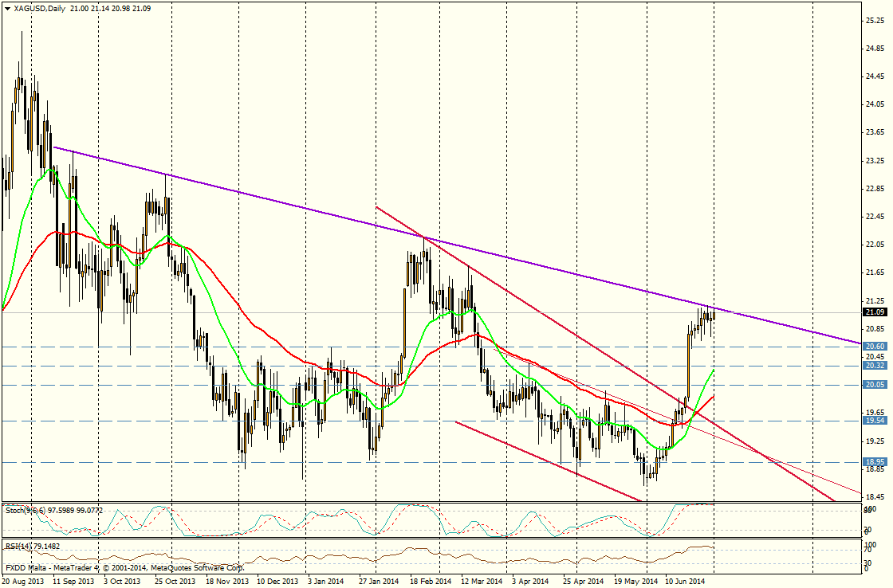The width and height of the screenshot is (893, 588).
Task: Click the 3 Jan 2014 date label
Action: (x=327, y=582)
